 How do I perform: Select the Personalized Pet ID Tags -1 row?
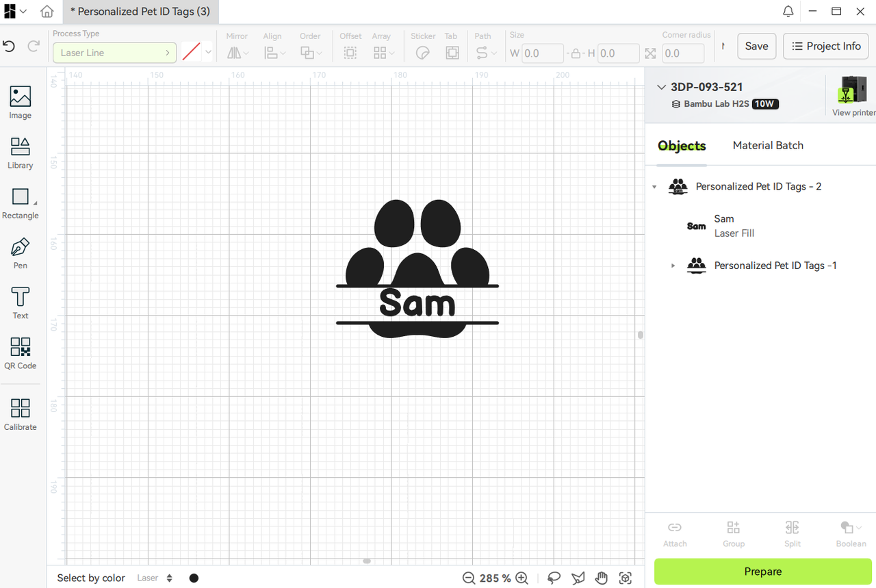[760, 266]
